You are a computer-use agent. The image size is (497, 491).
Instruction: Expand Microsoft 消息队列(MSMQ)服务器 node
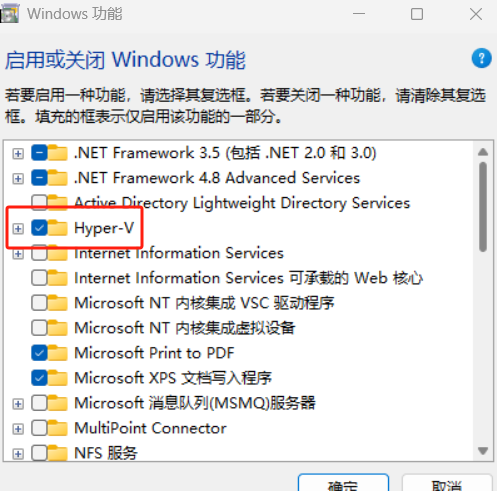pos(18,404)
